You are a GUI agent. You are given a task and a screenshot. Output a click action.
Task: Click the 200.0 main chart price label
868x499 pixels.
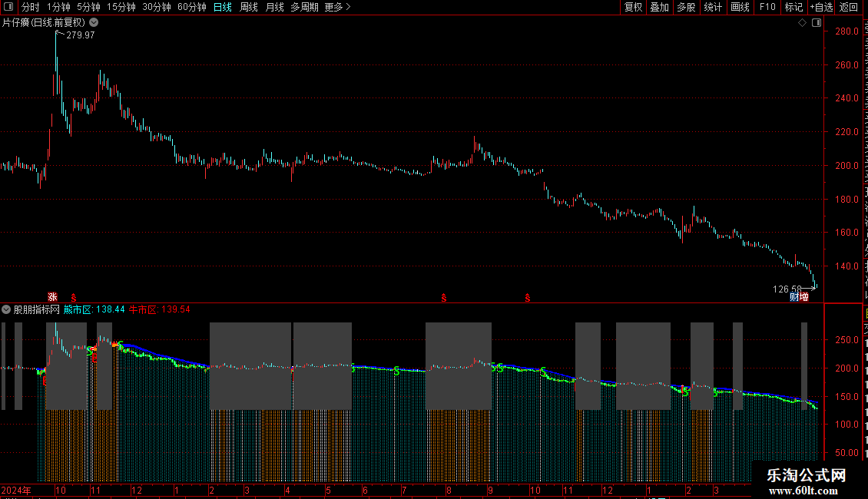point(847,165)
